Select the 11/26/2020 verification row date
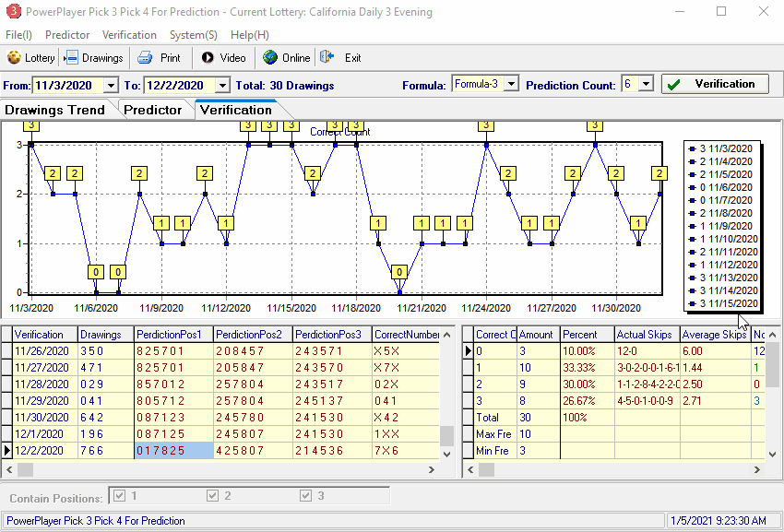784x532 pixels. point(45,351)
